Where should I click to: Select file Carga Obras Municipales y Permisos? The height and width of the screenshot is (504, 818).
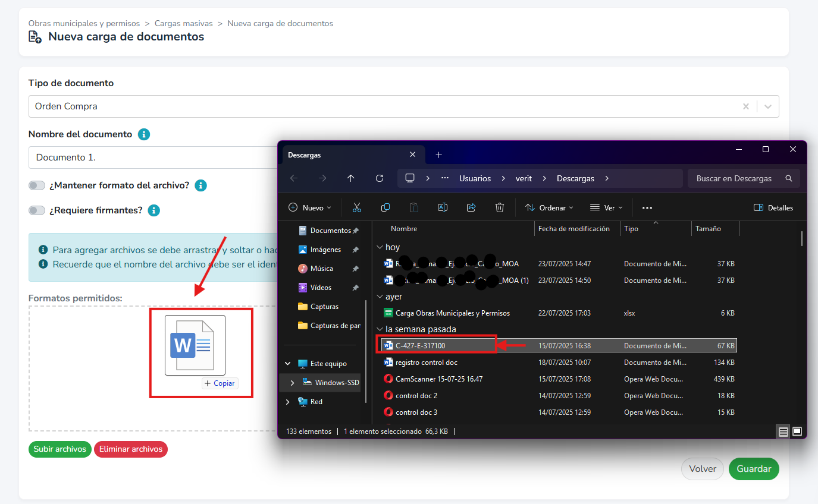tap(452, 313)
